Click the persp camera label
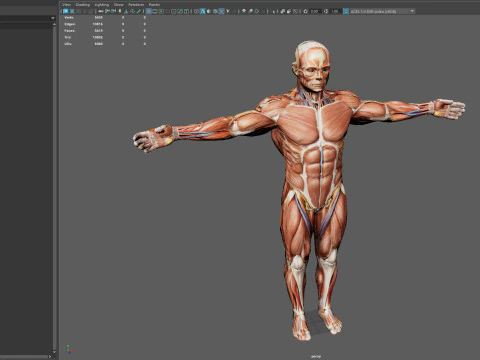Screen dimensions: 480x360 click(316, 356)
